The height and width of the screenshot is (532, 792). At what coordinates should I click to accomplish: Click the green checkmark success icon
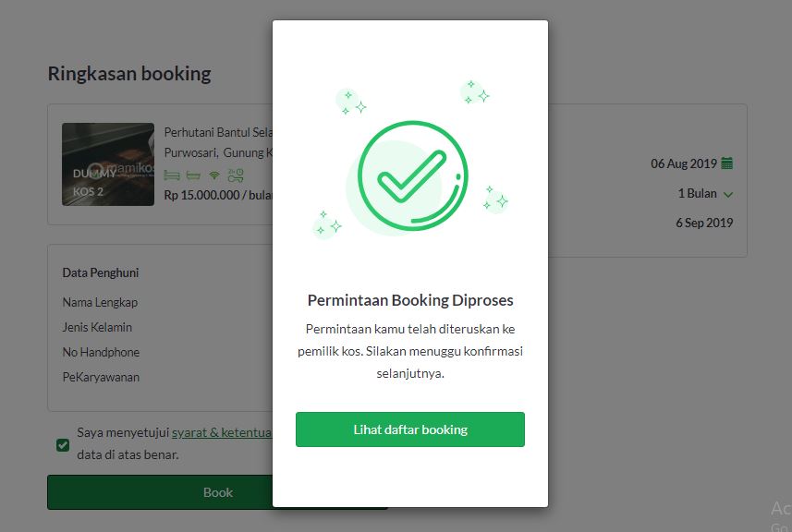pos(412,174)
